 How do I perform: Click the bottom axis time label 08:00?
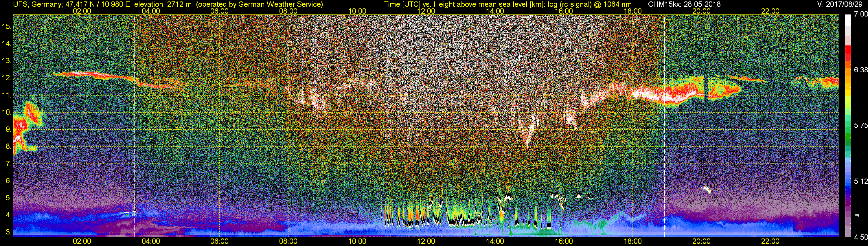click(288, 241)
